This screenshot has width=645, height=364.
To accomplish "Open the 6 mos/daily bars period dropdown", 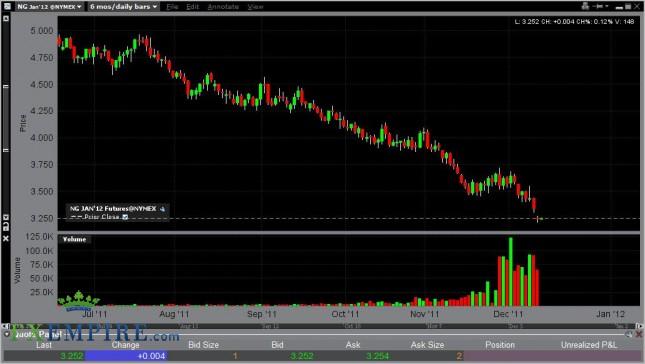I will [123, 7].
